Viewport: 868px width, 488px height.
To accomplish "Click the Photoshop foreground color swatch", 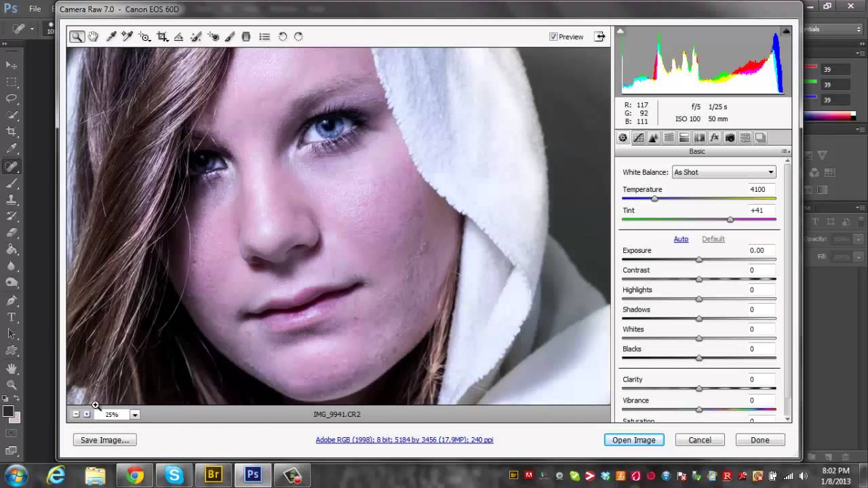I will (x=8, y=411).
